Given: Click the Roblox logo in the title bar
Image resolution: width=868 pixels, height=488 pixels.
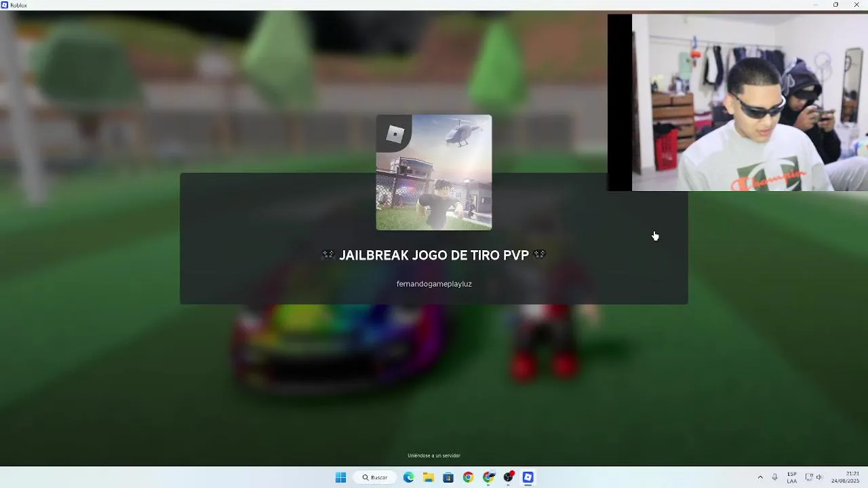Looking at the screenshot, I should 5,5.
